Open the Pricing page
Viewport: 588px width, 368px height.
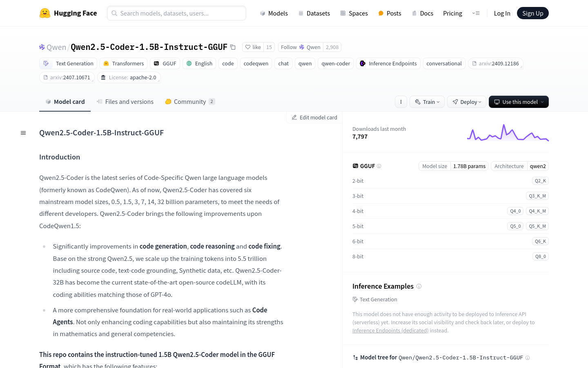tap(452, 13)
